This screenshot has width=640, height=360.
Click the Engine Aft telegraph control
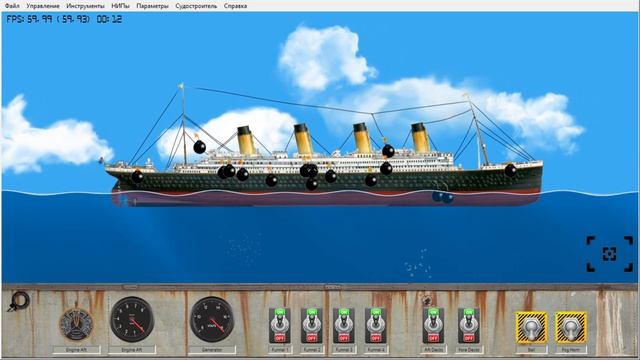click(x=76, y=325)
